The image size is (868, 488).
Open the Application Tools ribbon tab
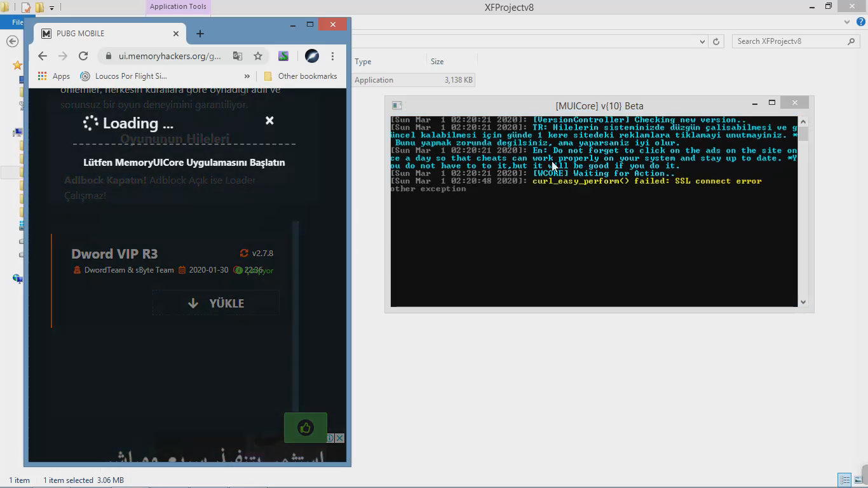tap(178, 6)
